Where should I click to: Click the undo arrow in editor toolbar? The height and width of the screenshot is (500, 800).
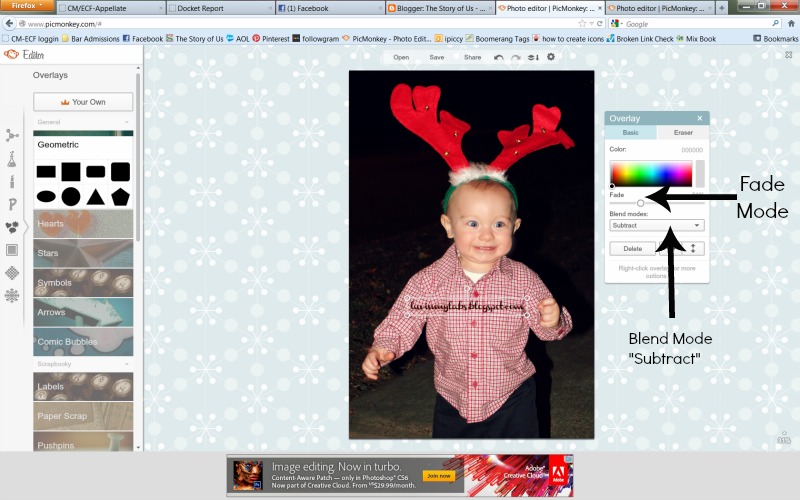pyautogui.click(x=498, y=58)
